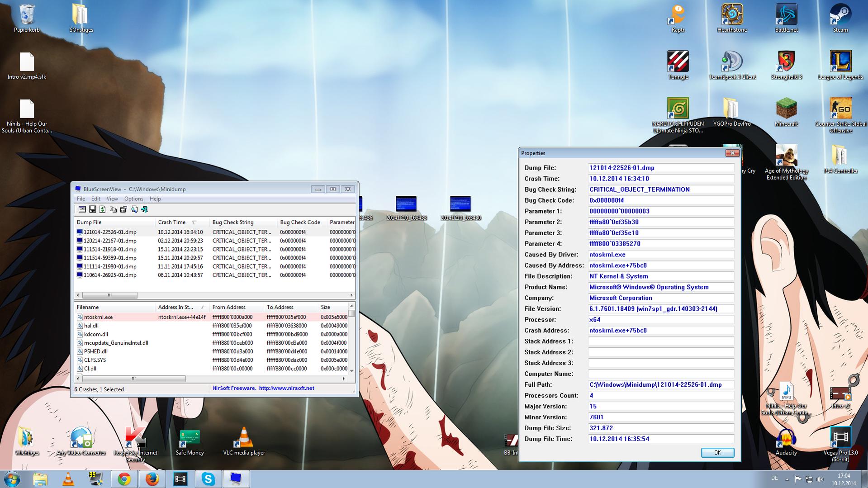Click the Exit icon in BlueScreenView toolbar

pyautogui.click(x=144, y=209)
